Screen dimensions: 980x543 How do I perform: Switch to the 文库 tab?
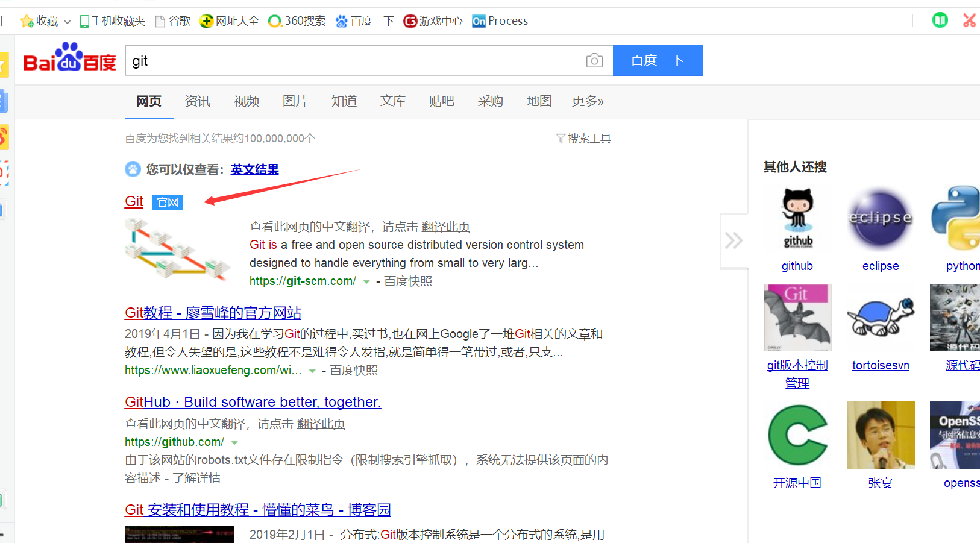tap(393, 101)
